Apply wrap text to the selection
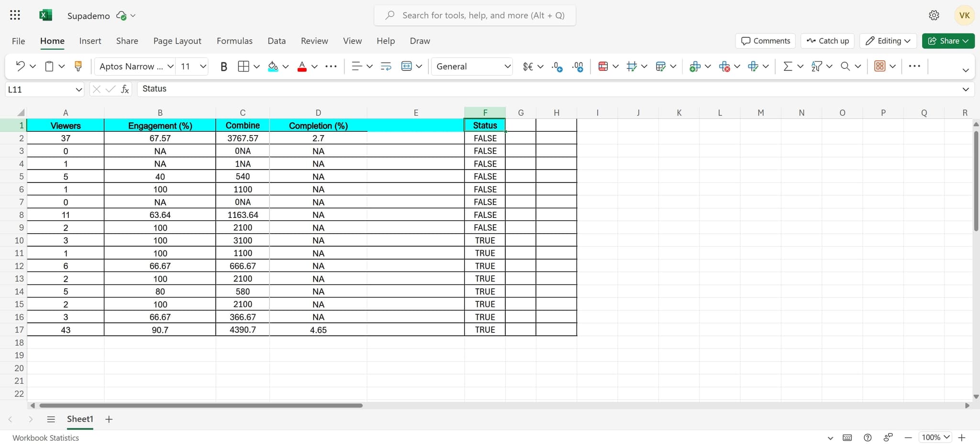The height and width of the screenshot is (444, 980). point(385,66)
